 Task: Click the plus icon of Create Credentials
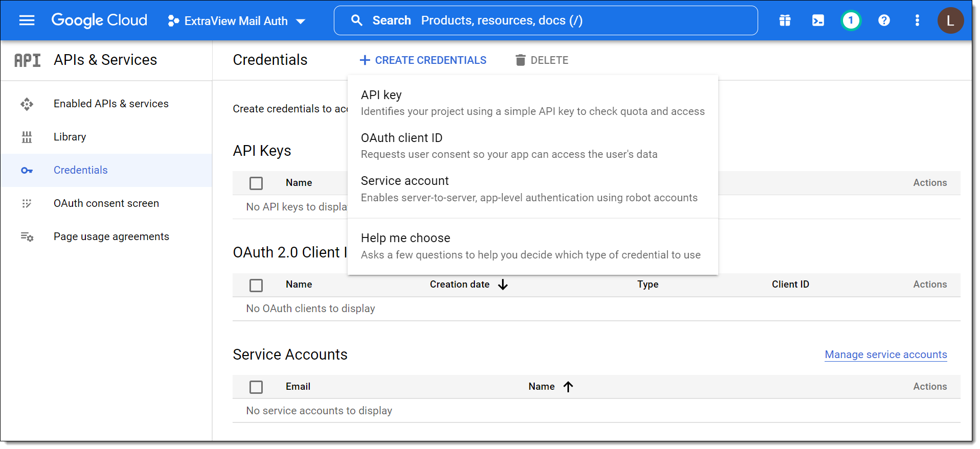click(364, 60)
